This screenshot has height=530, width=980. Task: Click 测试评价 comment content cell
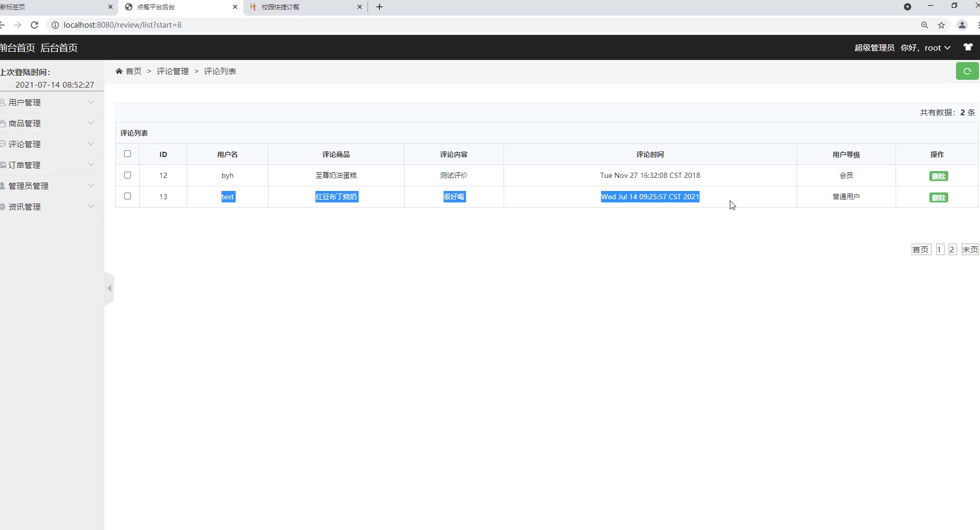(x=454, y=175)
